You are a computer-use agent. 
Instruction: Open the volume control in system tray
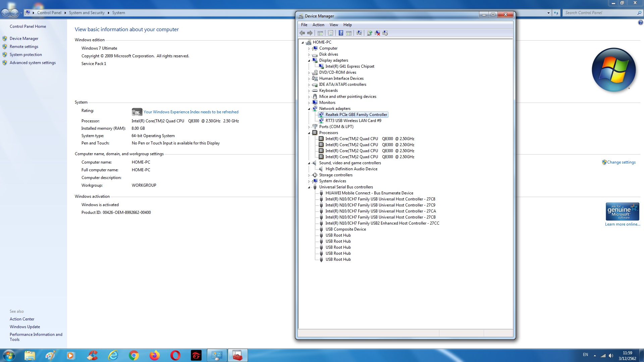point(611,356)
